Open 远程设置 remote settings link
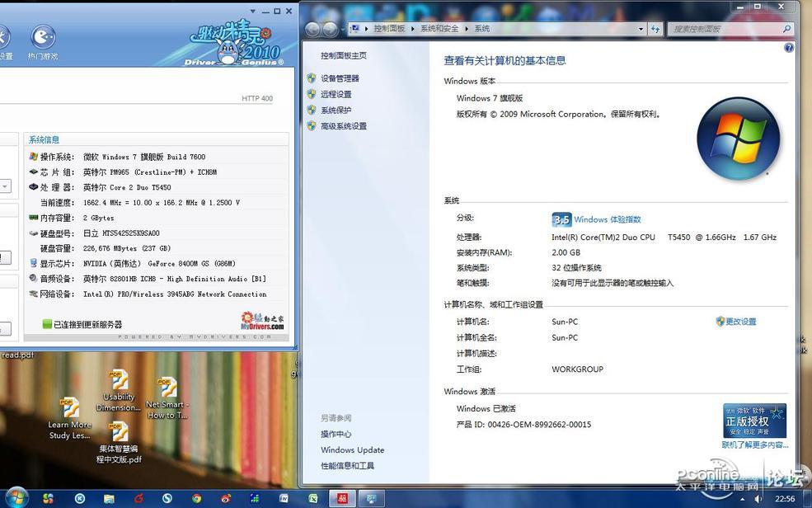 pyautogui.click(x=336, y=95)
